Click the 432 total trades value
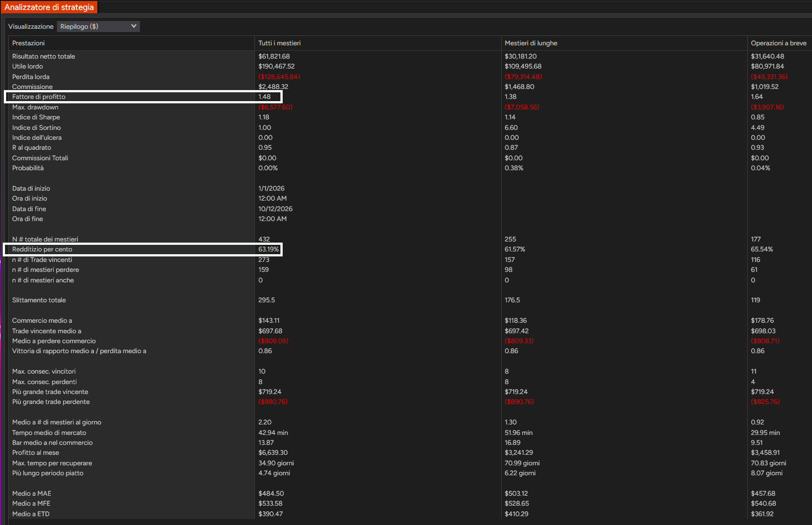This screenshot has height=525, width=812. coord(264,239)
